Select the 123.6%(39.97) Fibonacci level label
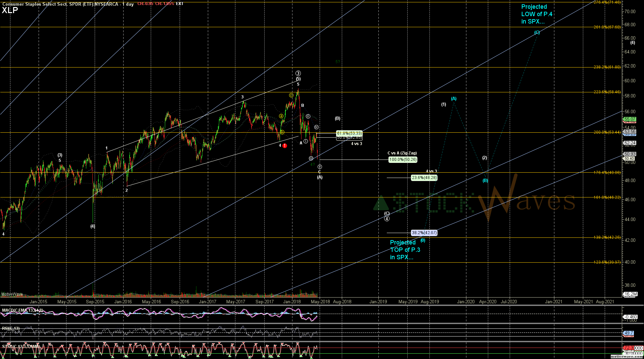This screenshot has width=644, height=359. point(607,262)
